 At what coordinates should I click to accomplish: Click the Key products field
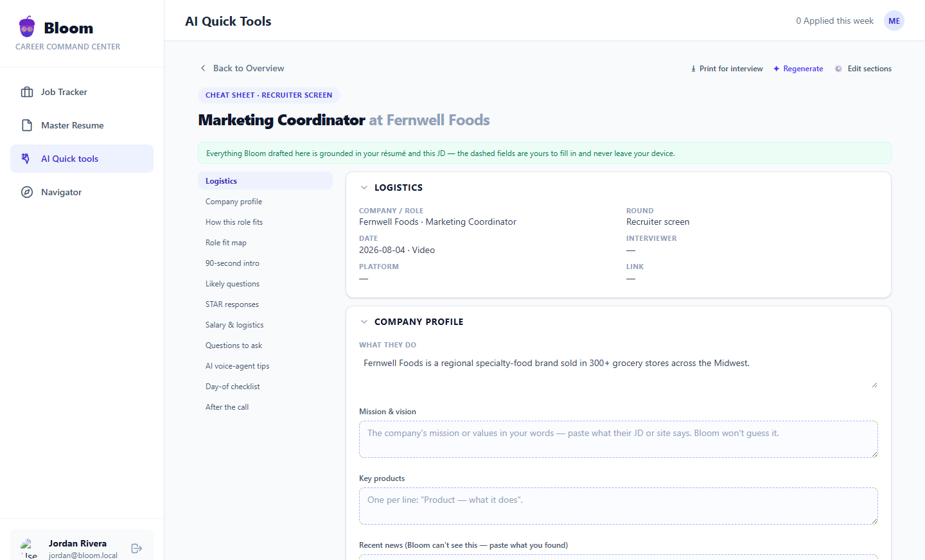point(619,506)
